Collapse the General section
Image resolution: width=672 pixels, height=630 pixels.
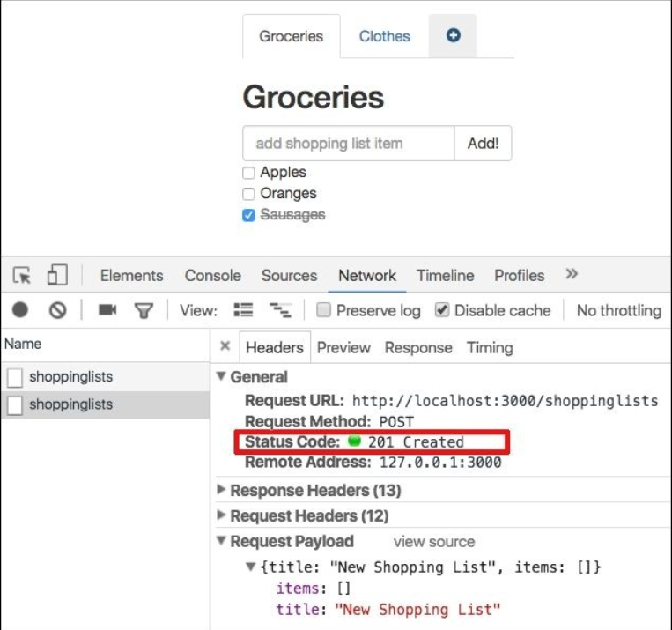click(221, 377)
